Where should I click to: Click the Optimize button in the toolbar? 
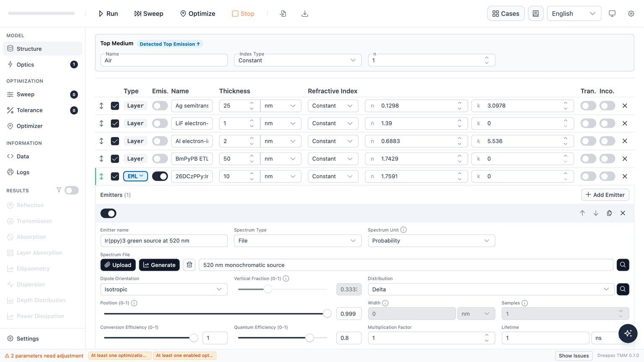pyautogui.click(x=197, y=13)
